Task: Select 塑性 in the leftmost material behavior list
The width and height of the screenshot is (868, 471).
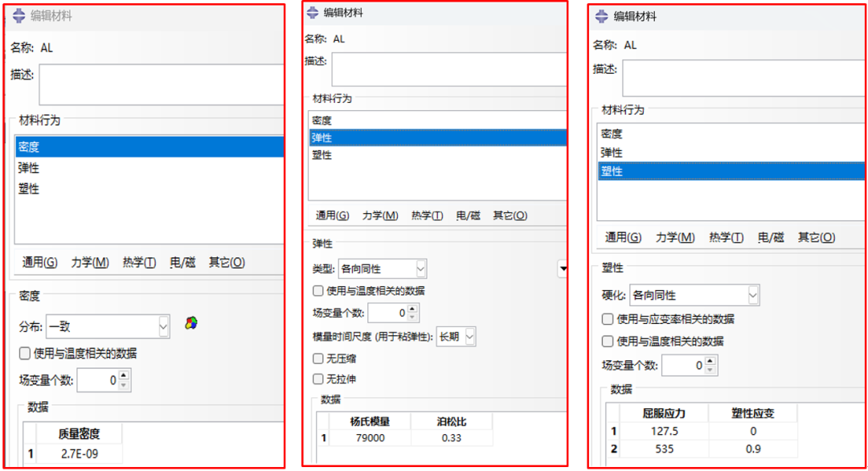Action: point(29,189)
